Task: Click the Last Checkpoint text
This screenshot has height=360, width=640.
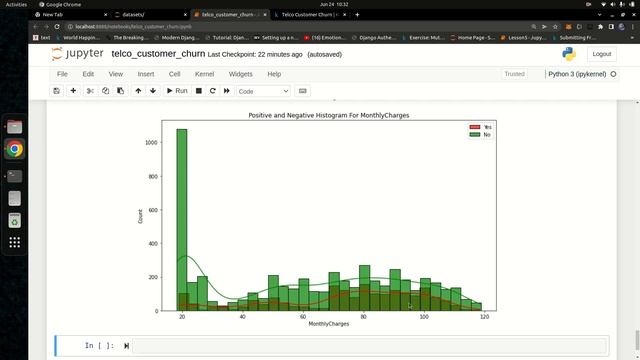Action: tap(255, 54)
